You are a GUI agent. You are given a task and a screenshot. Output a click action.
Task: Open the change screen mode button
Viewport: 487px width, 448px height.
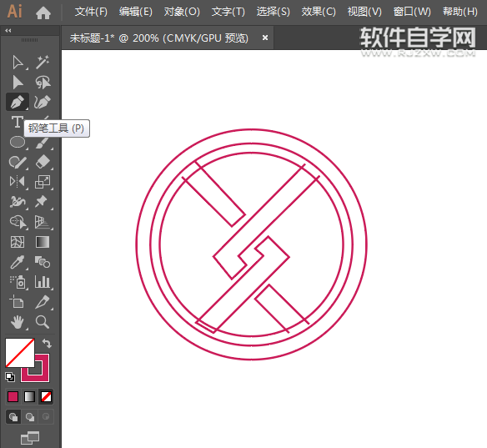click(x=30, y=438)
